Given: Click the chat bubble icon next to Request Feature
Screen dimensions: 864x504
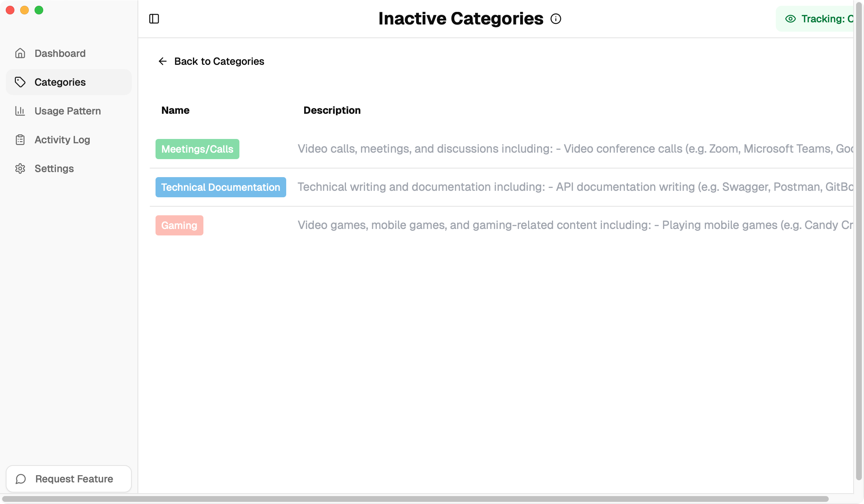Looking at the screenshot, I should pos(21,479).
